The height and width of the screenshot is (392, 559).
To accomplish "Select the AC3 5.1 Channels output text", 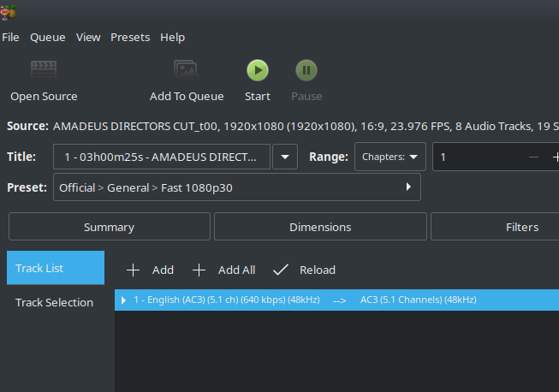I will [419, 300].
